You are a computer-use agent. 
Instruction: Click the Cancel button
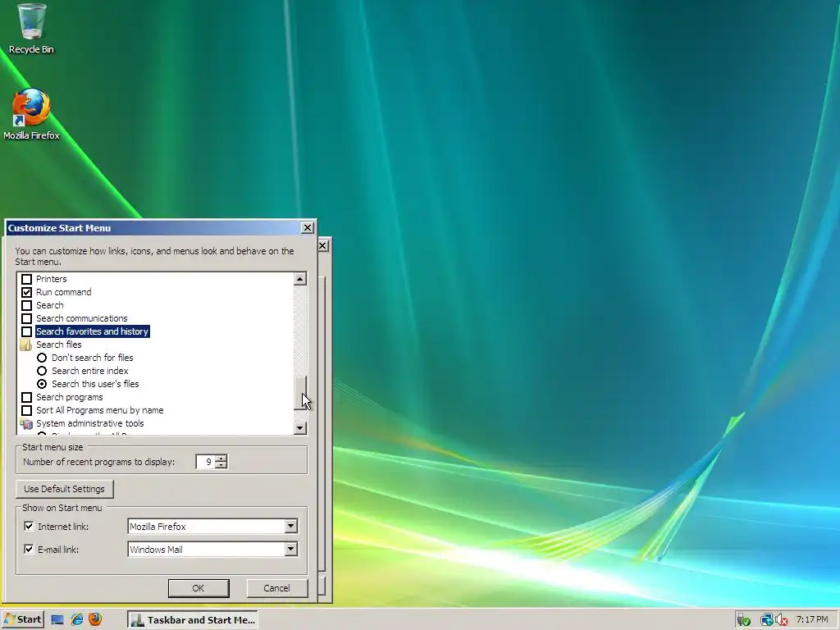(277, 588)
